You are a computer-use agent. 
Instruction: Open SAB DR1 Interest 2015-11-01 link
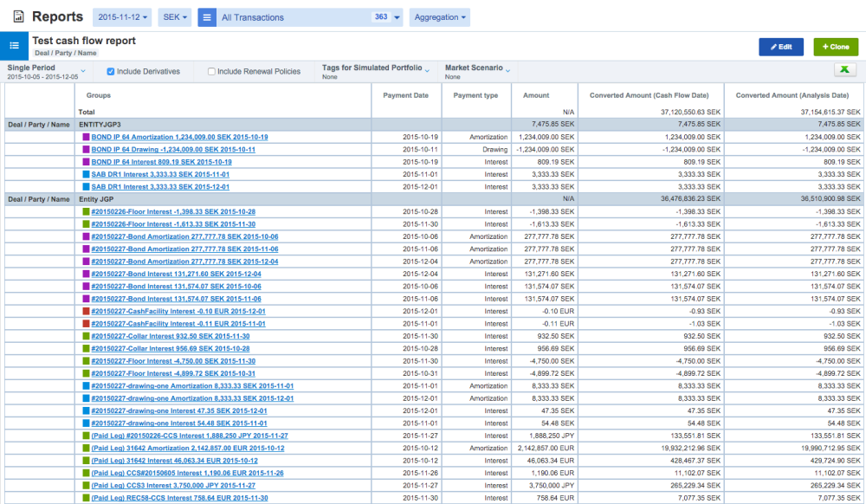[160, 174]
